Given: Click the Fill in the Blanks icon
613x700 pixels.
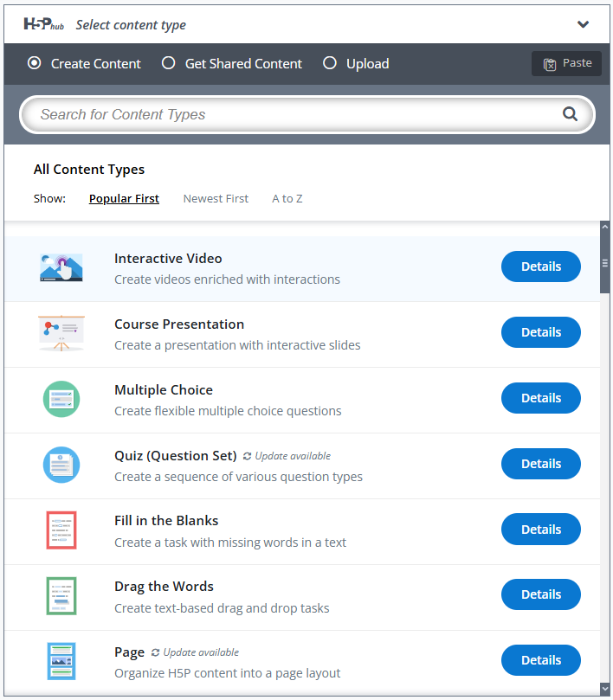Looking at the screenshot, I should click(x=61, y=530).
